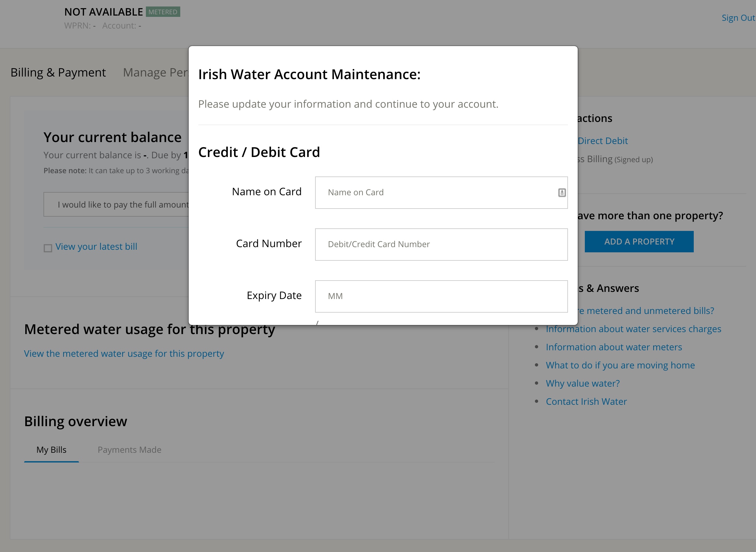Click View the metered water usage link
The width and height of the screenshot is (756, 552).
click(124, 353)
